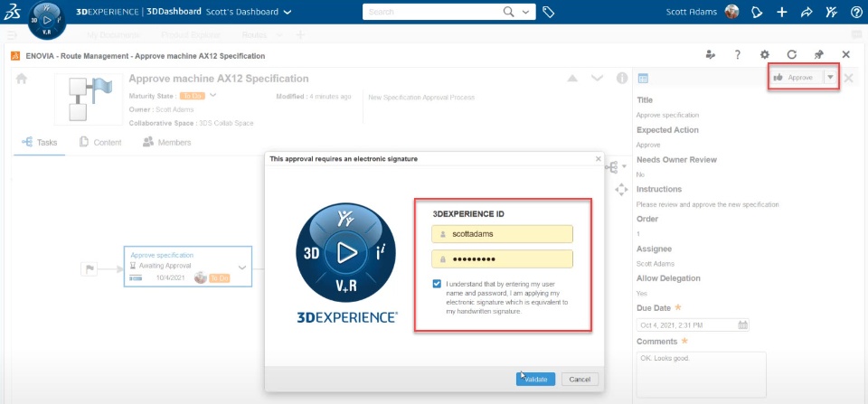Open Approve button dropdown arrow
Screen dimensions: 868x404
830,78
